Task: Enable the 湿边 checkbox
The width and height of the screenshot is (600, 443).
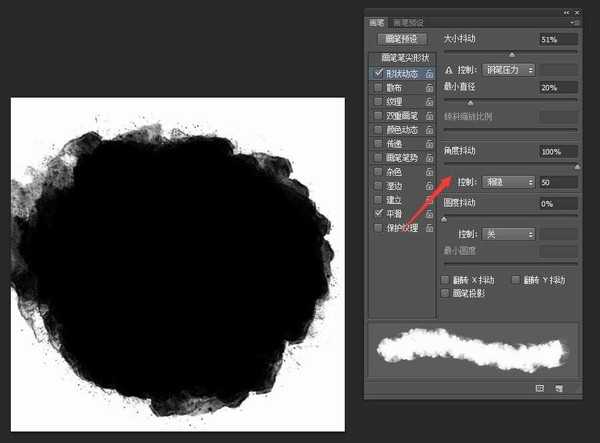Action: pyautogui.click(x=378, y=186)
